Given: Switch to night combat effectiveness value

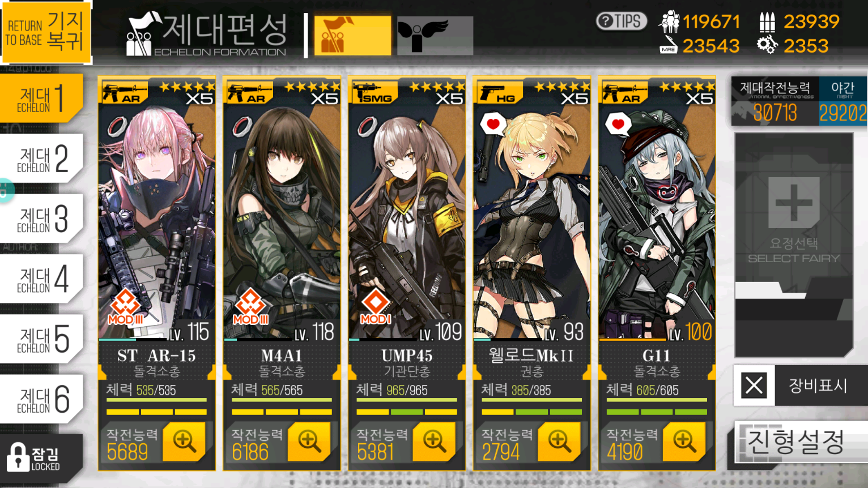Looking at the screenshot, I should (843, 102).
